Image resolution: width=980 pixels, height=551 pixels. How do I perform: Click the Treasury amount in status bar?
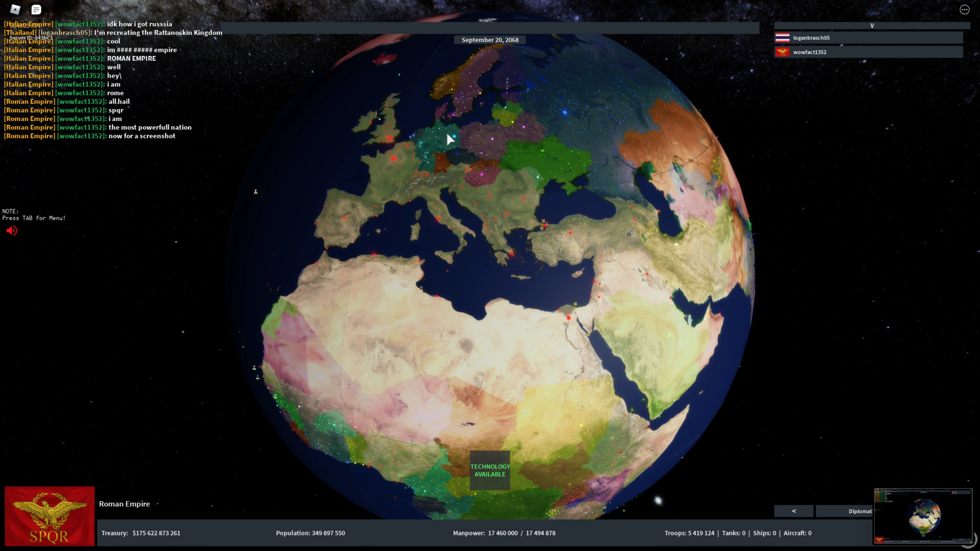tap(156, 533)
